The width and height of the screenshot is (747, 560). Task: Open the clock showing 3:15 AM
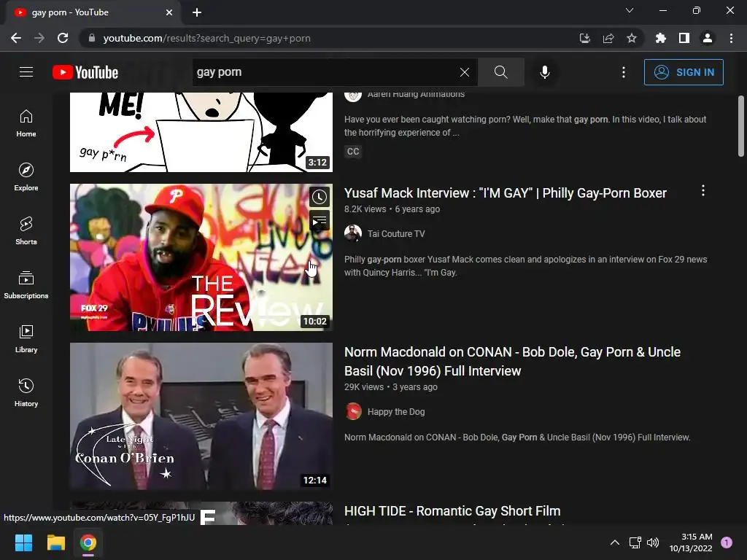pos(691,542)
